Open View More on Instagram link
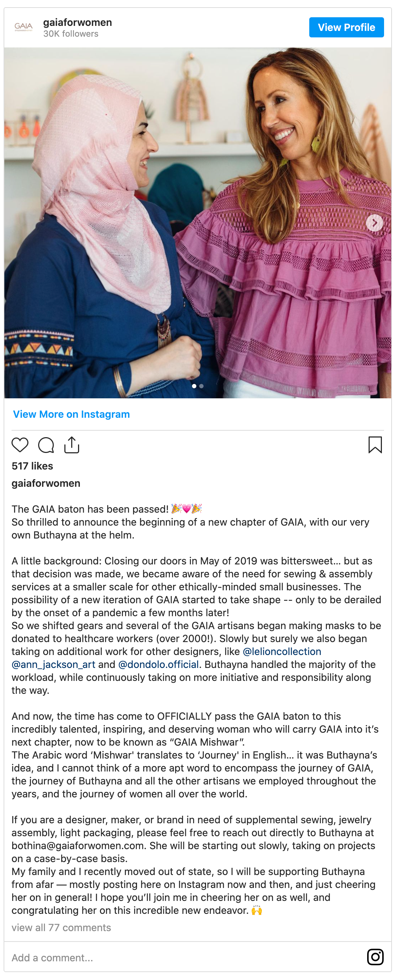This screenshot has height=980, width=397. [x=71, y=414]
